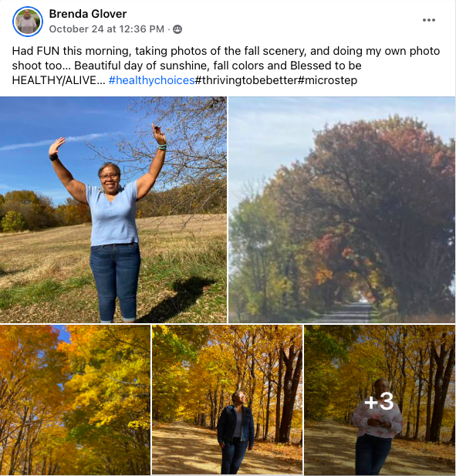The width and height of the screenshot is (456, 476).
Task: Open Brenda Glover's profile picture
Action: [27, 22]
